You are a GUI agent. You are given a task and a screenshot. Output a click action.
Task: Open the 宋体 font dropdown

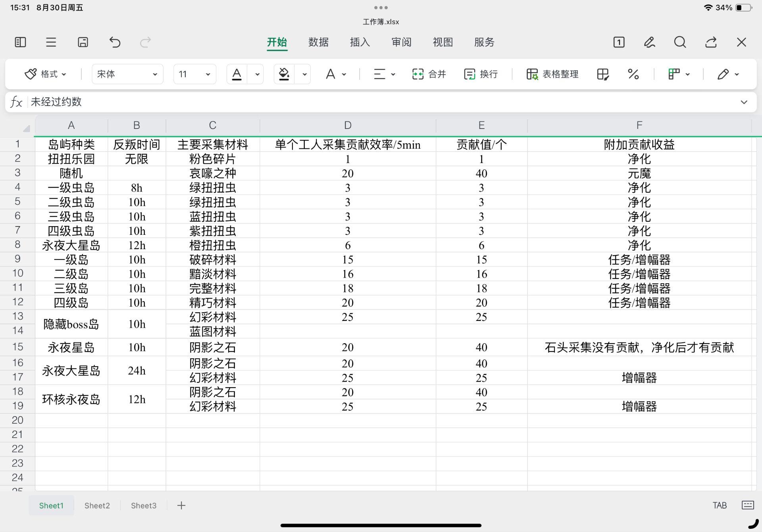(127, 74)
